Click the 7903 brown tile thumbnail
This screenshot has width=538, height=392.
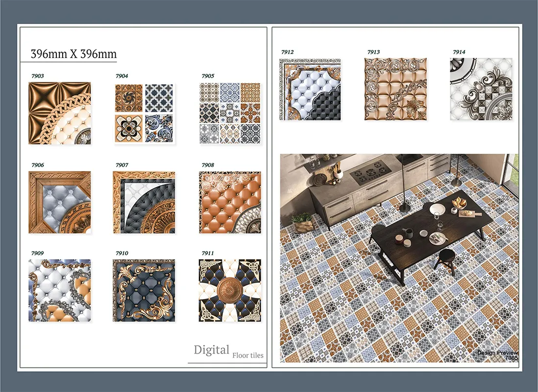click(x=59, y=113)
